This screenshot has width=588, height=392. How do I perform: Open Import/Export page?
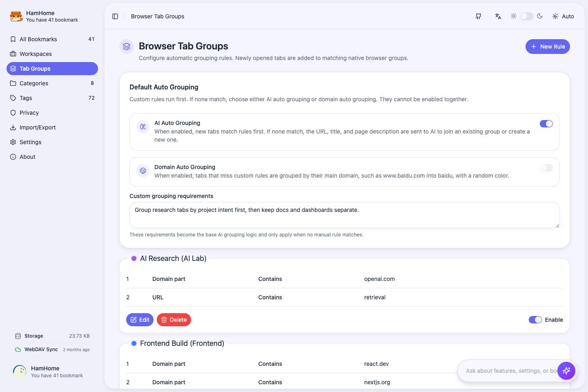point(52,127)
